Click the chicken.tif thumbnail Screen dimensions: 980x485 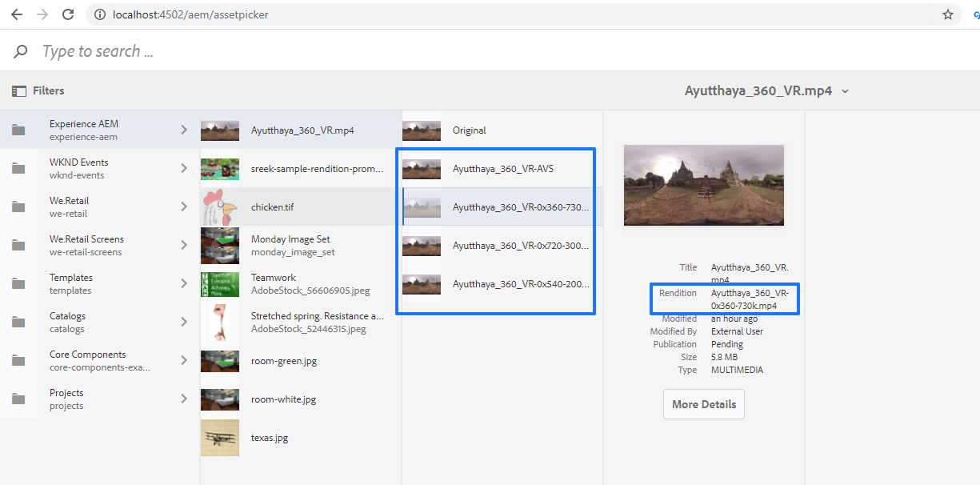[220, 207]
